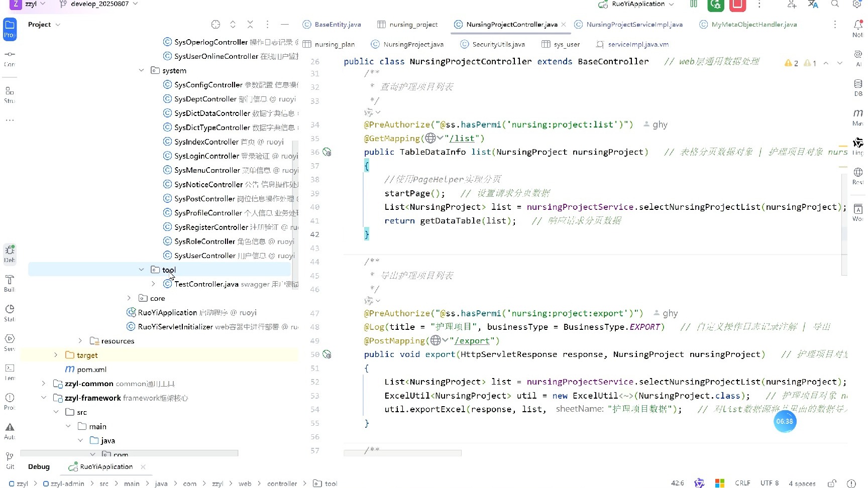Open editor tabs more options menu
The width and height of the screenshot is (868, 488).
coord(835,24)
